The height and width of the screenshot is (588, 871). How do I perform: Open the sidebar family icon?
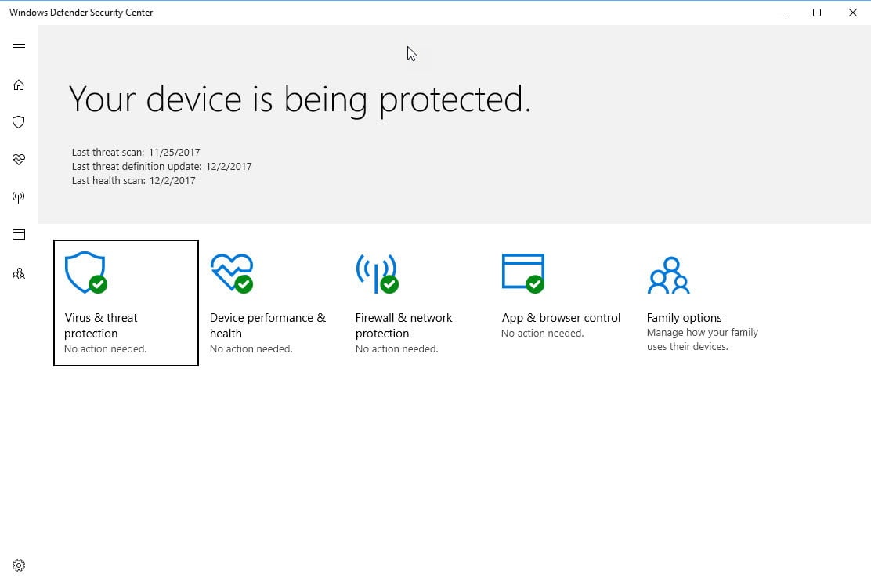[19, 274]
